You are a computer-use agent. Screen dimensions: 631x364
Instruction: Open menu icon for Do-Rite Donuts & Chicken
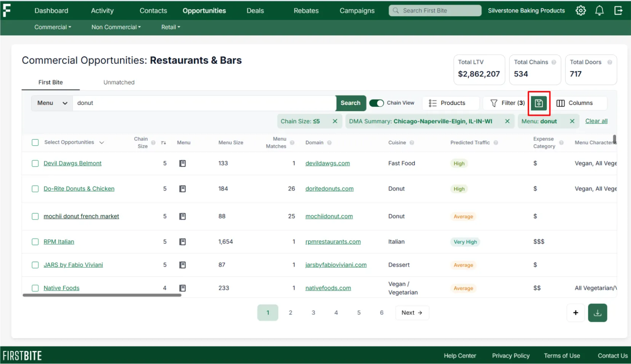point(183,189)
